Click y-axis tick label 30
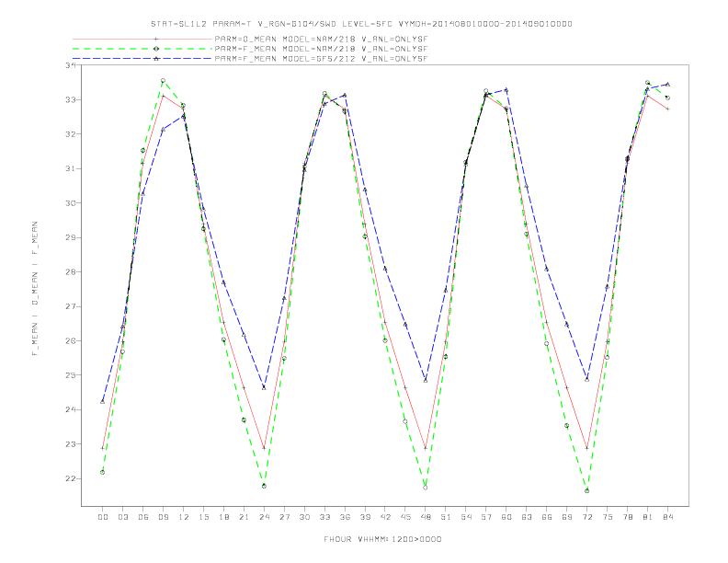This screenshot has height=563, width=728. [70, 203]
